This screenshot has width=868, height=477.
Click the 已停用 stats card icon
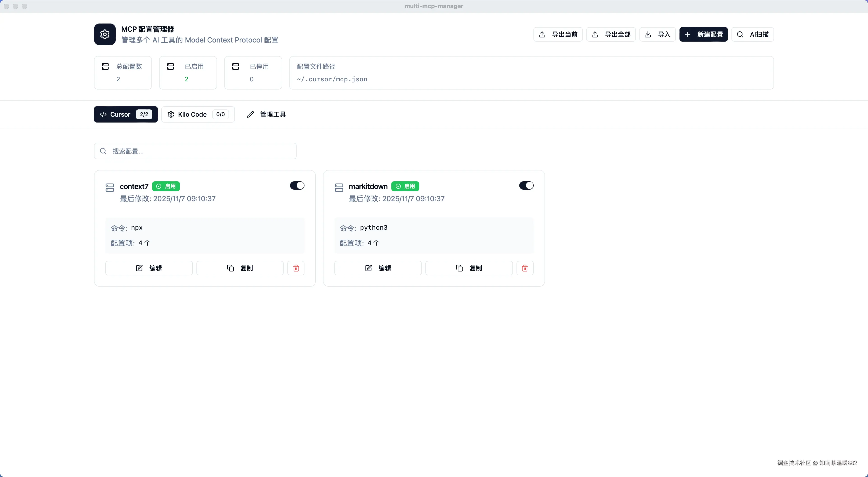coord(236,66)
